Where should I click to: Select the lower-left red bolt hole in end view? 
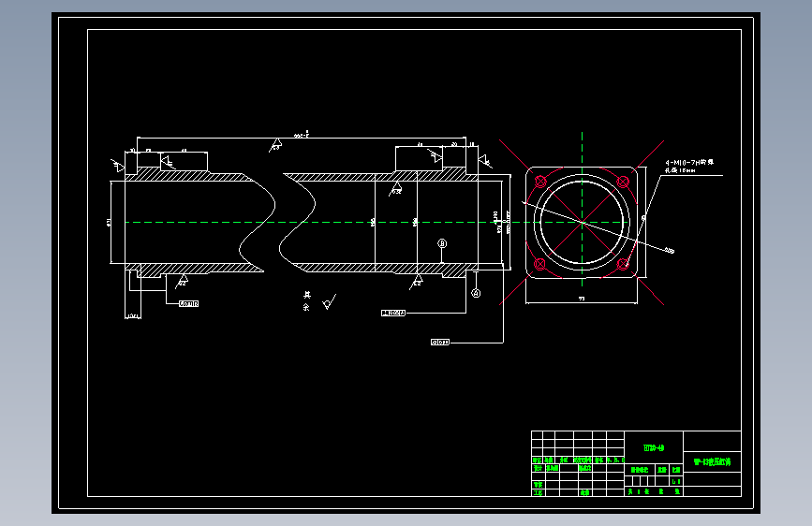tap(539, 264)
